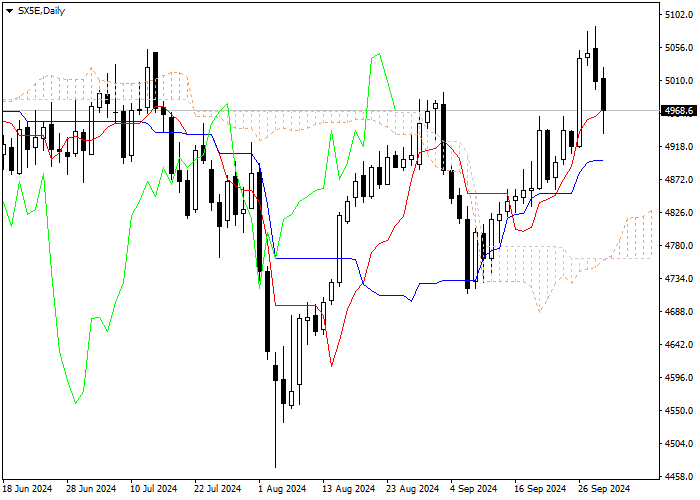Click the 10 Jul 2024 date label
The image size is (700, 500).
pos(154,489)
